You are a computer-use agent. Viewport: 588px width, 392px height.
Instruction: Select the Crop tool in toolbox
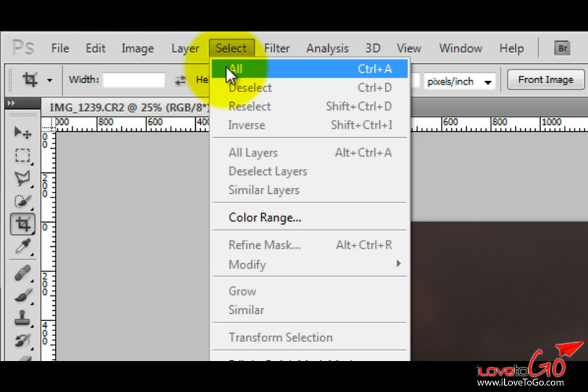23,224
